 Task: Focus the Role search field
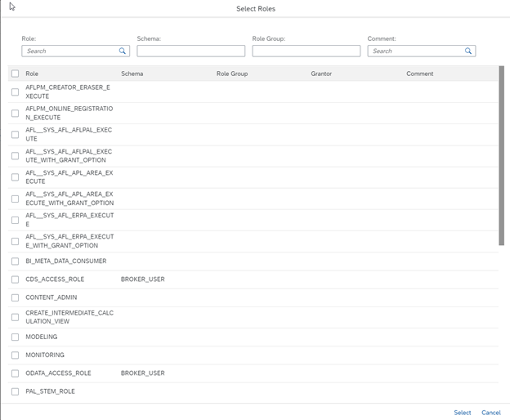76,51
